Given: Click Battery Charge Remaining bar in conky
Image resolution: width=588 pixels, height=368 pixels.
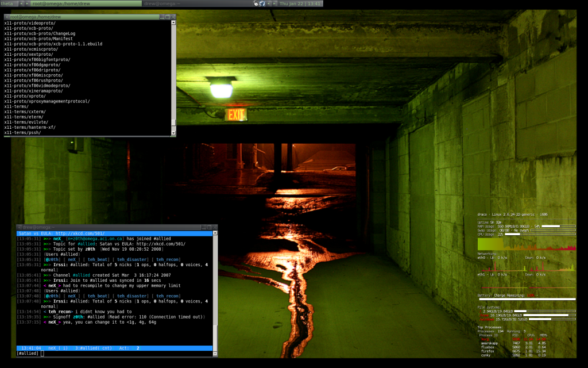Looking at the screenshot, I should pyautogui.click(x=527, y=299).
